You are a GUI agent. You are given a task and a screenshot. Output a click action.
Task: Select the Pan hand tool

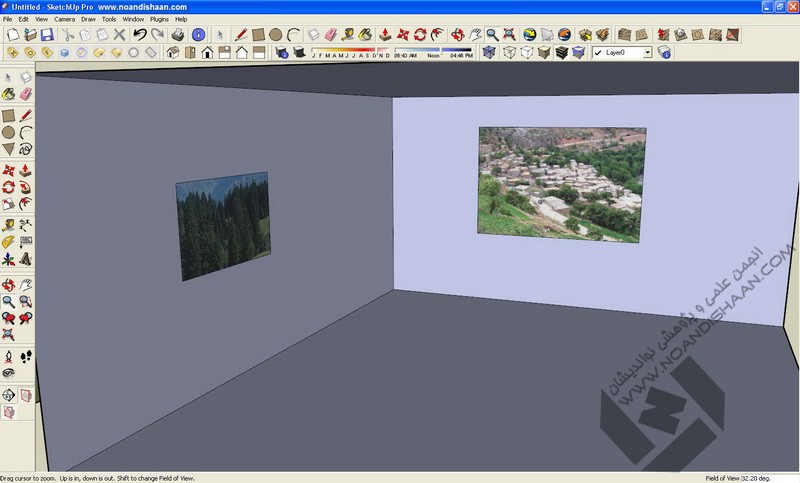[474, 35]
